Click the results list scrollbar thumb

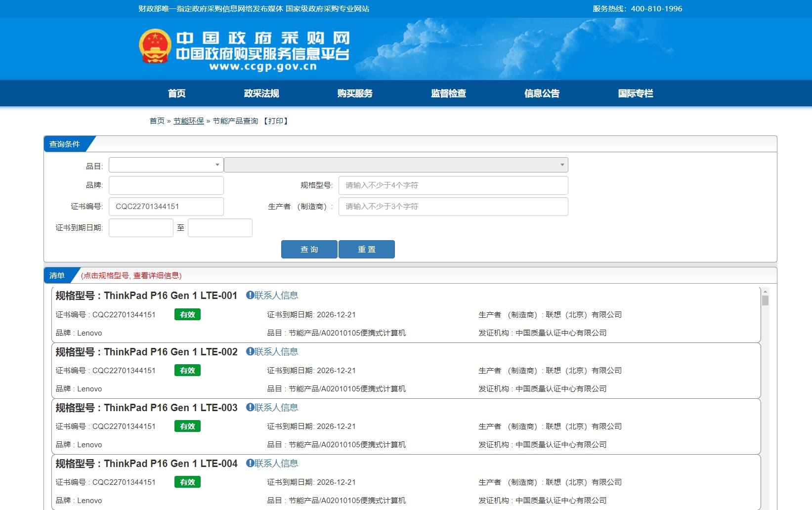point(765,300)
